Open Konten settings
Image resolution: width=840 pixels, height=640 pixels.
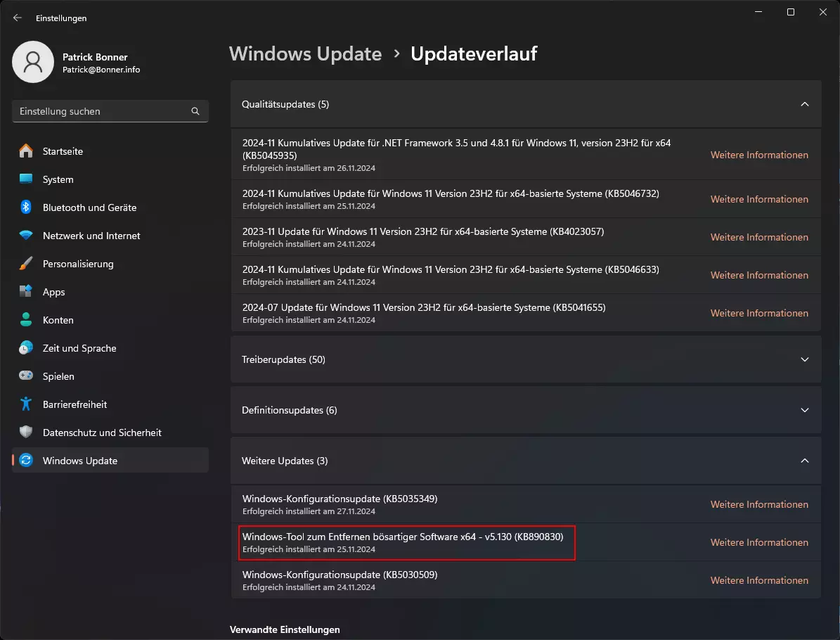pos(110,320)
